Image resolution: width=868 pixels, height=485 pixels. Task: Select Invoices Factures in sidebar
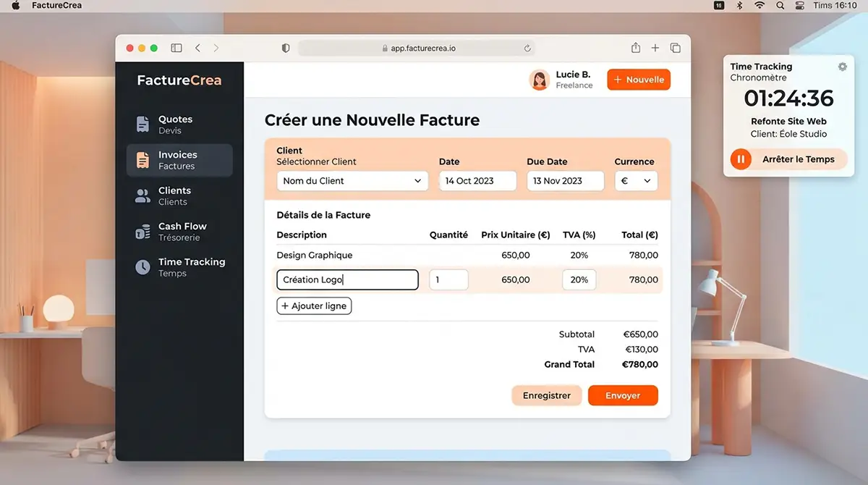coord(179,160)
